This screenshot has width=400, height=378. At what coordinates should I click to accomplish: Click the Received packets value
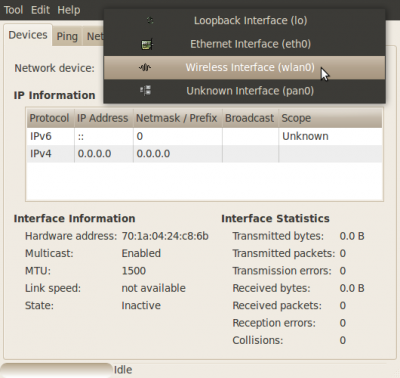[x=343, y=306]
